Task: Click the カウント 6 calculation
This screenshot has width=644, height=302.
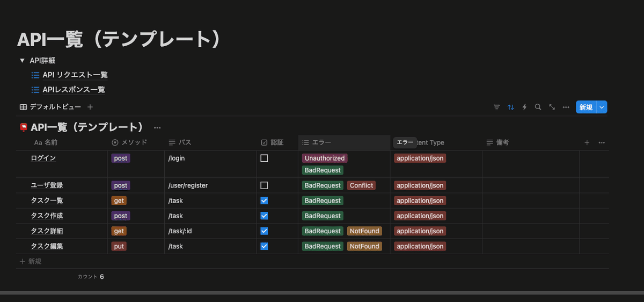Action: click(91, 277)
